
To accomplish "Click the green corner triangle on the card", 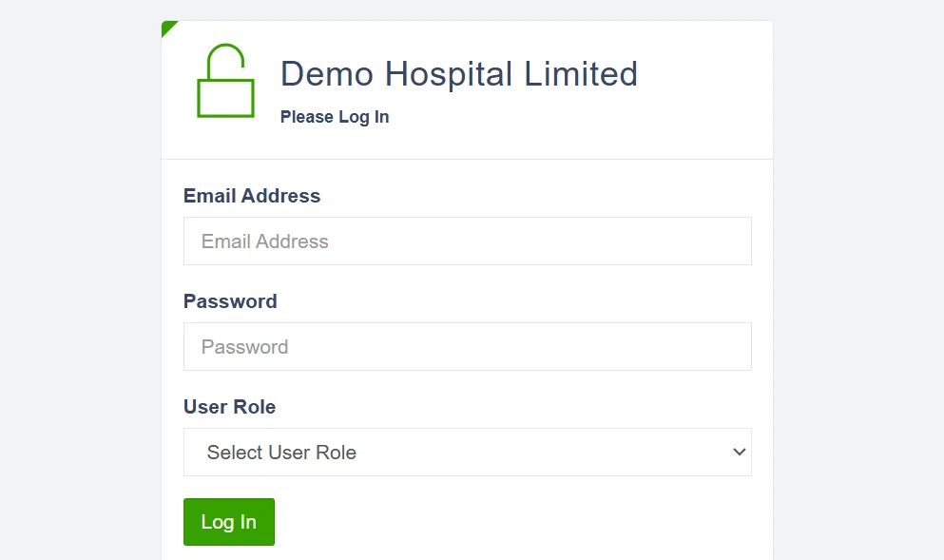I will point(167,27).
